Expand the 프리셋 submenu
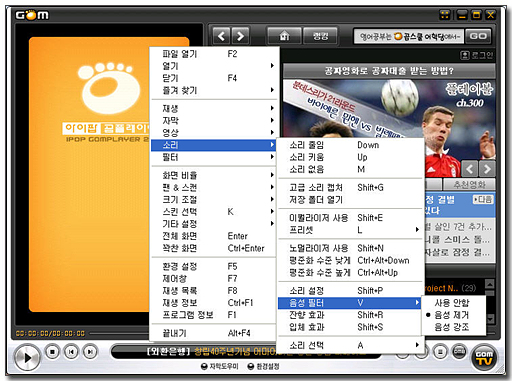Viewport: 512px width, 381px height. [x=351, y=230]
